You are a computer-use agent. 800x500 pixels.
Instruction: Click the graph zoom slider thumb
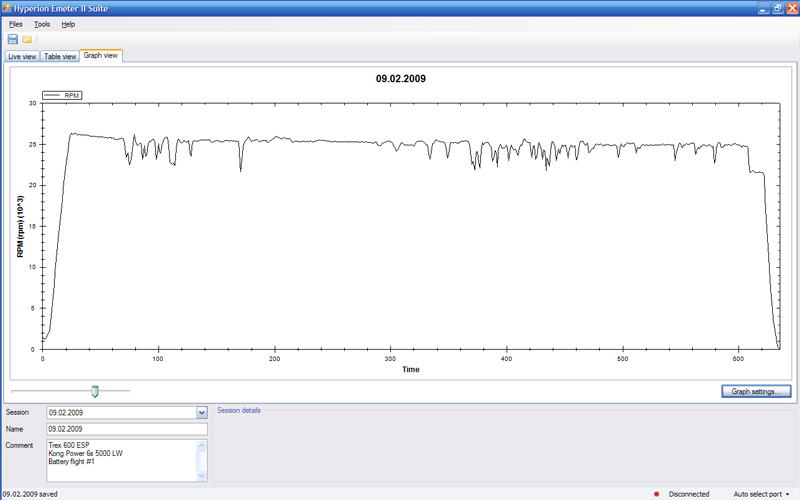tap(95, 391)
